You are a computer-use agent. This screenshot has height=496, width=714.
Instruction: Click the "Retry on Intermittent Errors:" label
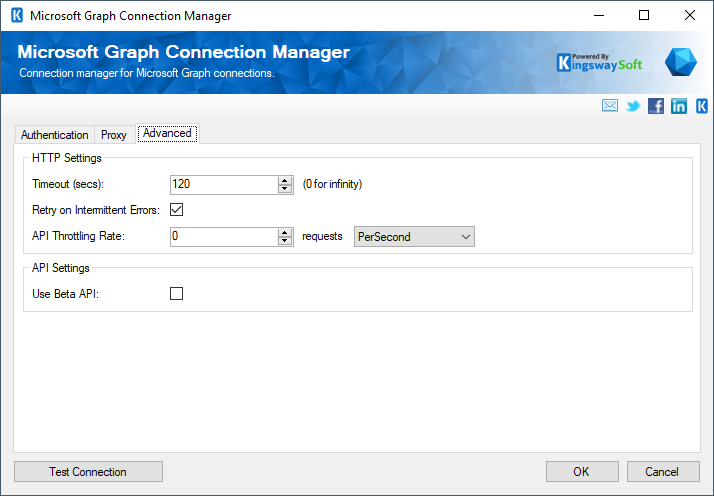96,210
